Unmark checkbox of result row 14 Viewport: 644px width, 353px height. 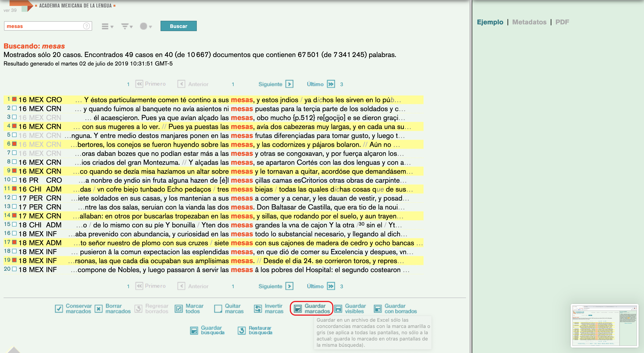(x=14, y=216)
